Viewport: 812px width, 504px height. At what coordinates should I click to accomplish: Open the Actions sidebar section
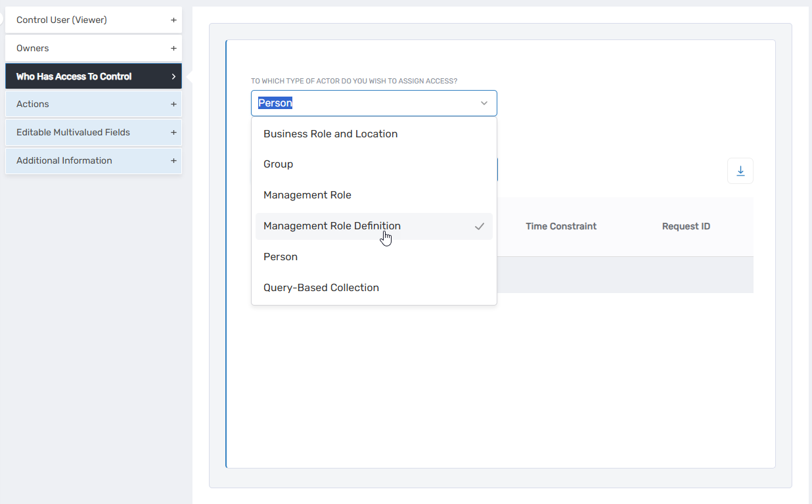(33, 104)
